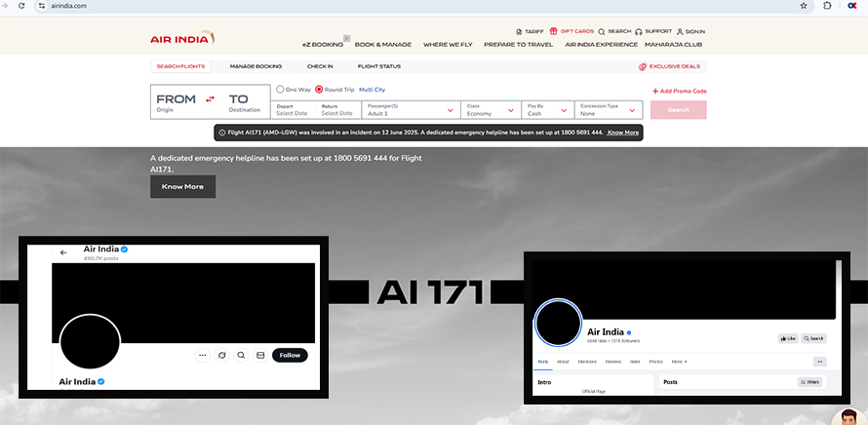Screen dimensions: 868x425
Task: Click the FROM Origin field
Action: (176, 103)
